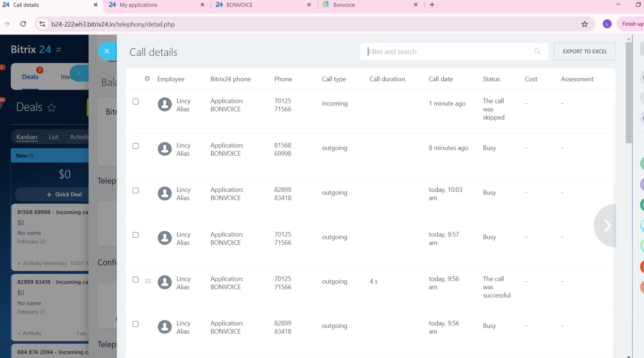
Task: Bookmark this page with the star icon
Action: coord(584,24)
